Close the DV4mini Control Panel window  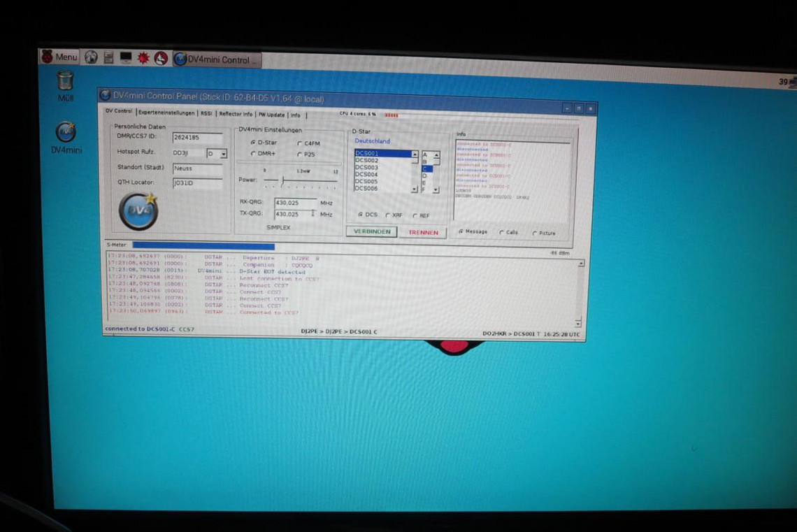click(x=590, y=109)
